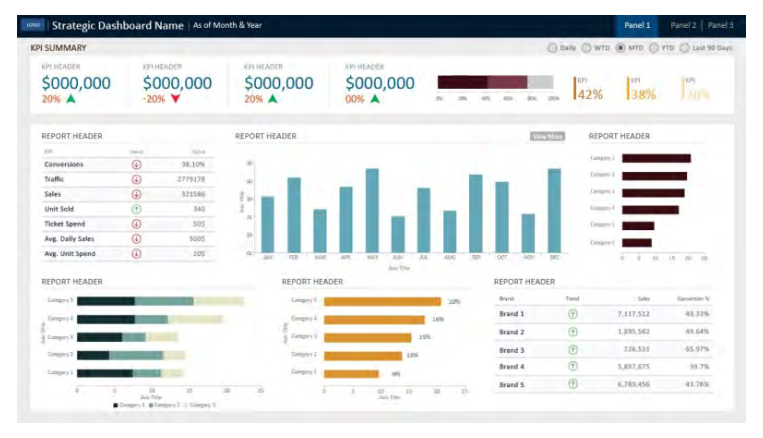
Task: Click the Avg. Unit Spend trend icon
Action: click(136, 254)
